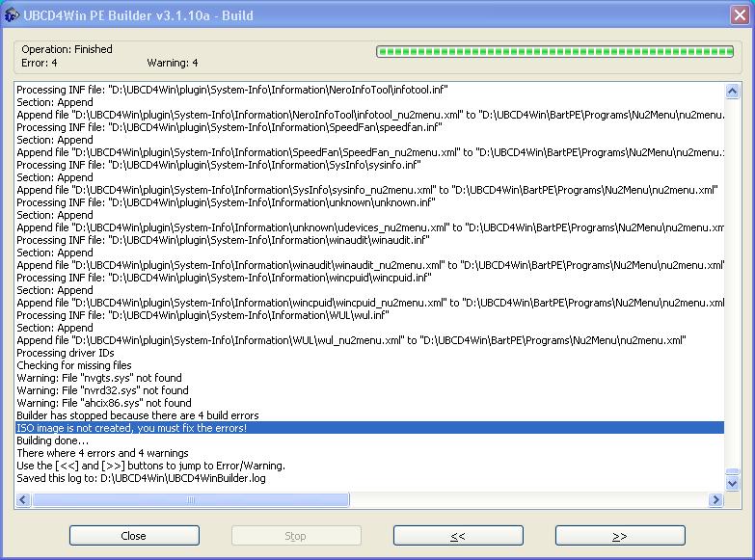This screenshot has height=560, width=755.
Task: Select Append file line for winaudit_nu2menu.xml
Action: 370,265
